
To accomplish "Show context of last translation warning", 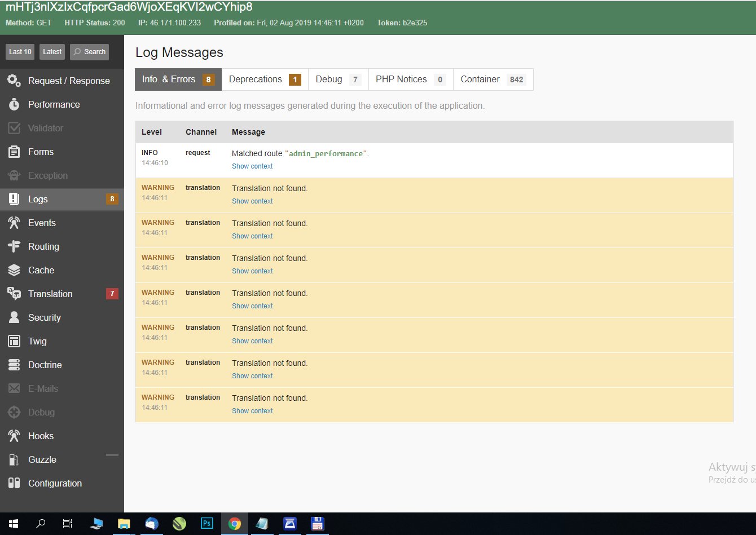I will 252,411.
